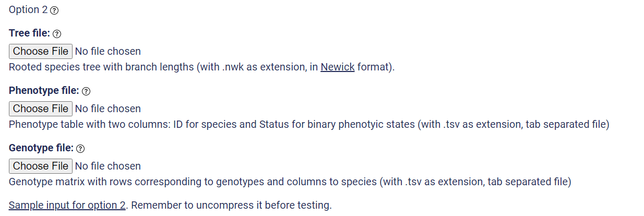
Task: Choose a file for Tree file
Action: [x=41, y=51]
